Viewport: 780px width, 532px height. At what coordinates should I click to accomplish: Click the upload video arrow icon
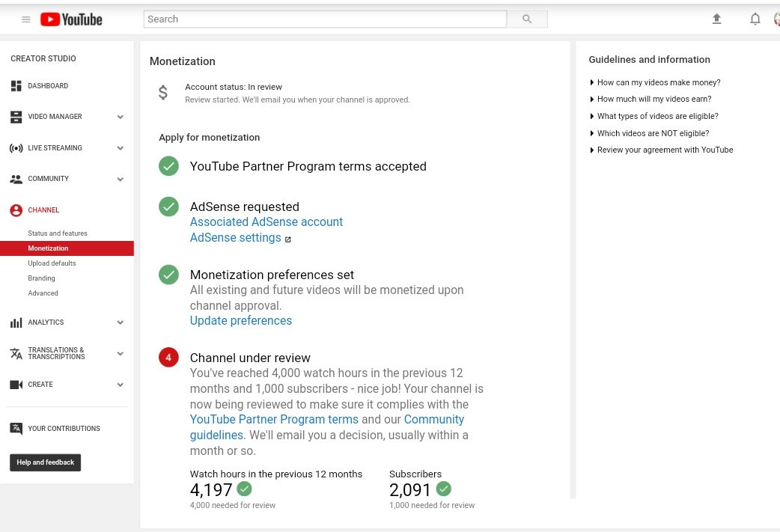click(x=717, y=19)
